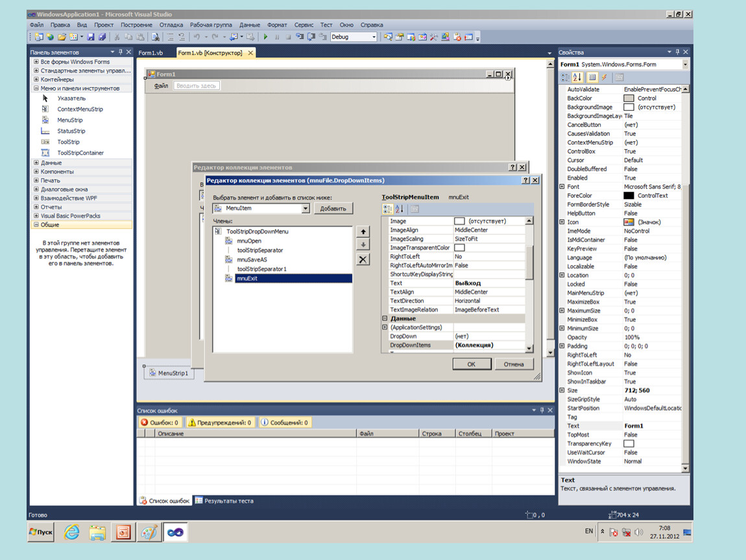746x560 pixels.
Task: Click the Cut scissors toolbar icon
Action: pyautogui.click(x=117, y=36)
